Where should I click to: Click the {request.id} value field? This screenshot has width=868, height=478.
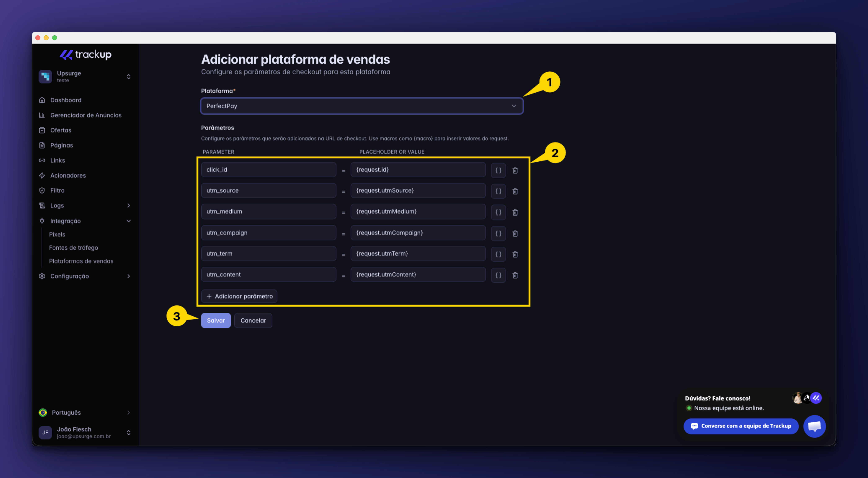[x=418, y=170]
